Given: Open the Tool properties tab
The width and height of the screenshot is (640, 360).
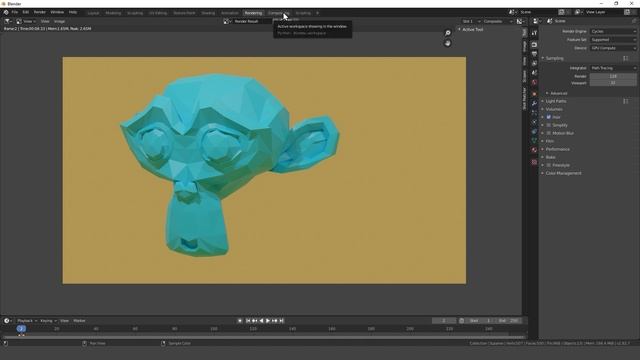Looking at the screenshot, I should [534, 33].
